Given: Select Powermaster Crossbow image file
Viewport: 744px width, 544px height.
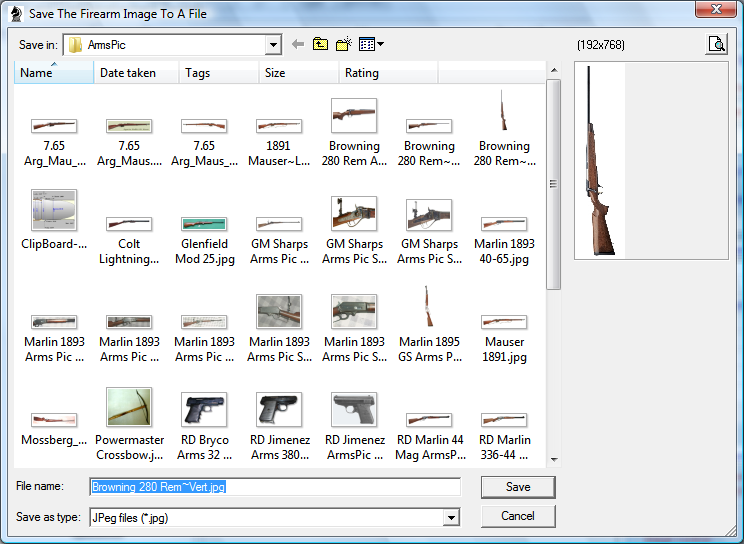Looking at the screenshot, I should point(129,424).
